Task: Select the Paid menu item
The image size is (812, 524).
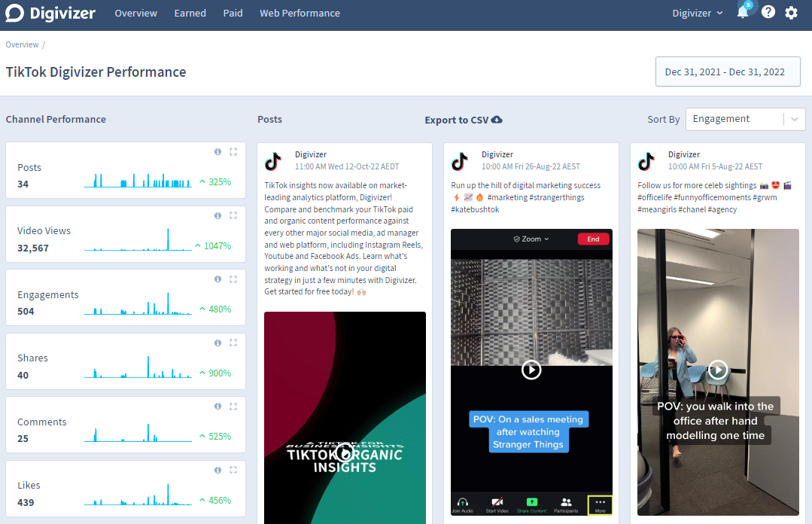Action: point(233,13)
